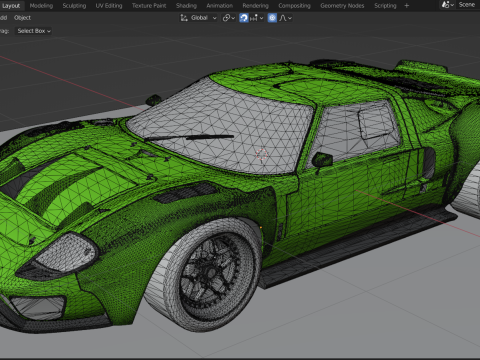Add a new workspace with plus icon

point(406,6)
